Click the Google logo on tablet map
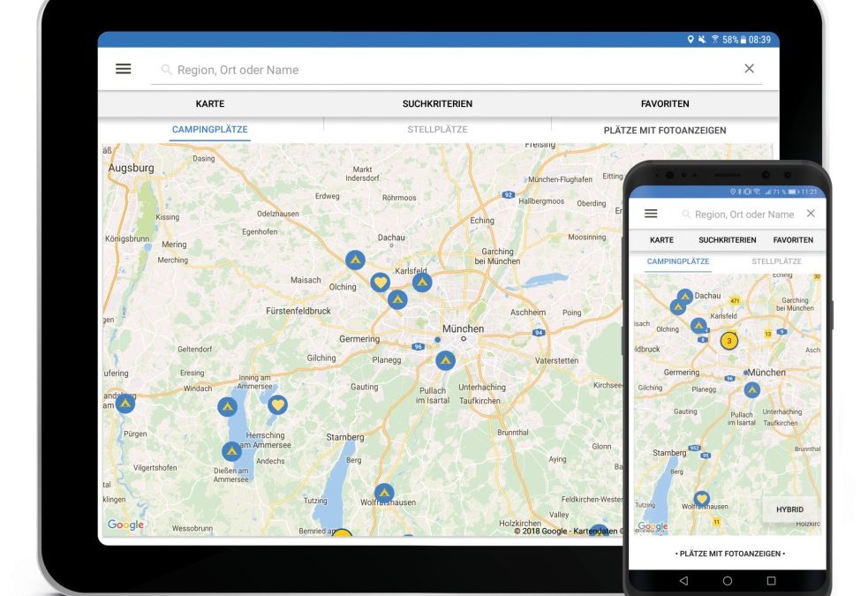The image size is (868, 596). [125, 524]
